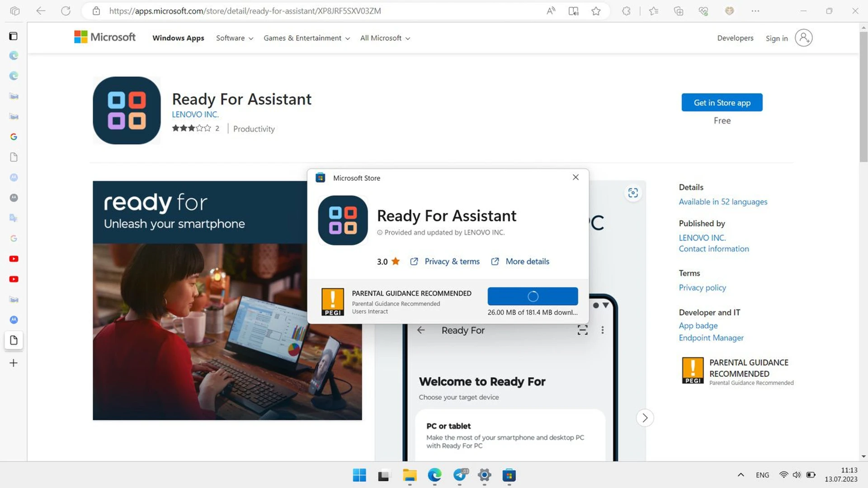Add this page to favorites star
This screenshot has width=868, height=488.
[596, 11]
